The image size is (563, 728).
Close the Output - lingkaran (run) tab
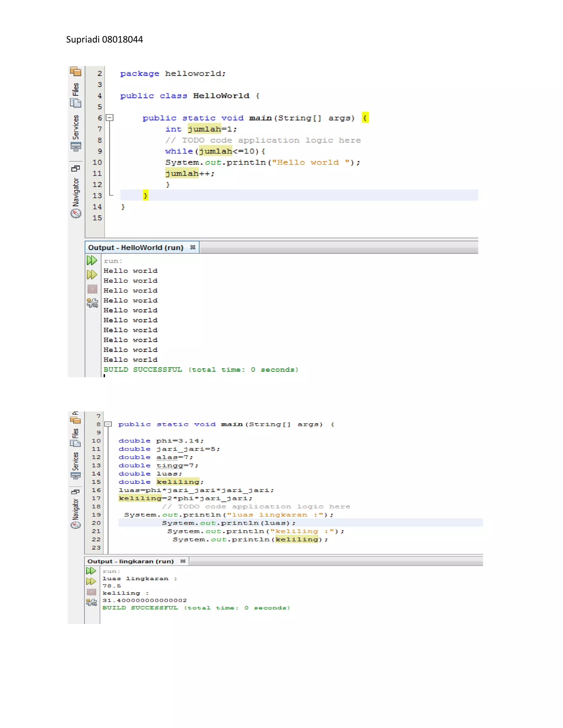(183, 561)
